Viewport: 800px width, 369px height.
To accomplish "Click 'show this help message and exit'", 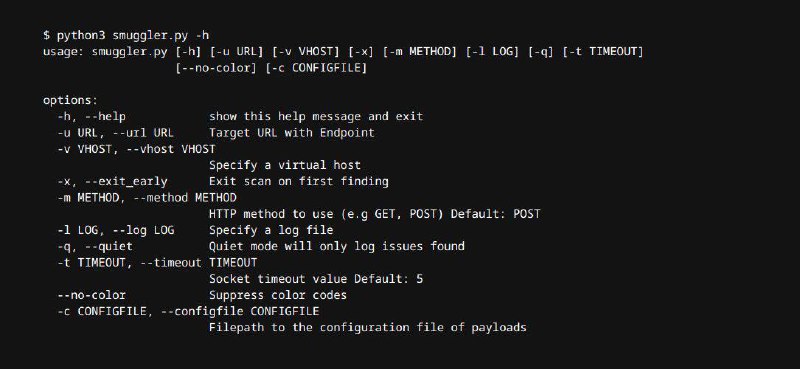I will 316,116.
